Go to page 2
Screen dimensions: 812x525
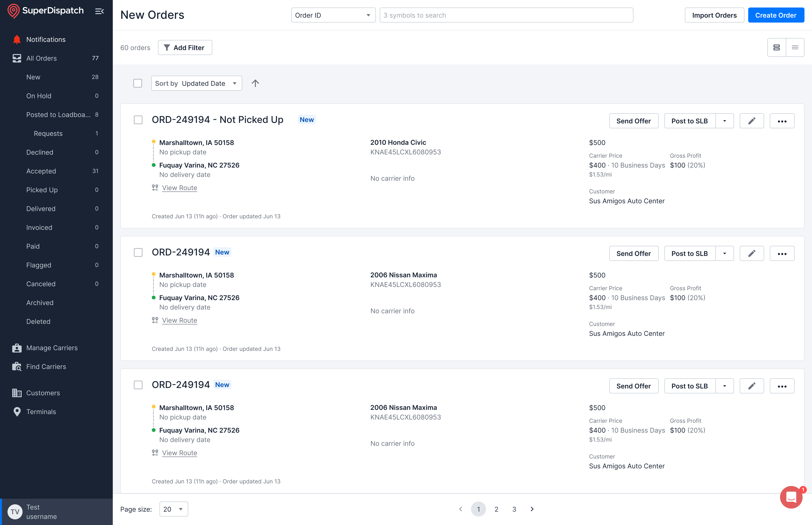click(496, 509)
